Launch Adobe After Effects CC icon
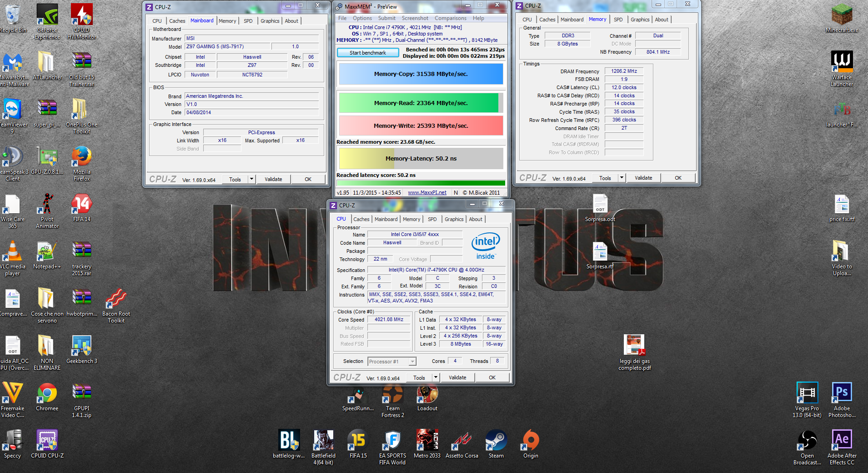This screenshot has width=868, height=473. point(842,448)
